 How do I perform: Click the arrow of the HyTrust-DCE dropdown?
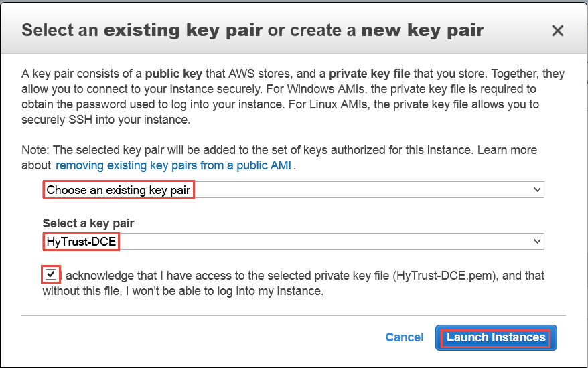537,241
